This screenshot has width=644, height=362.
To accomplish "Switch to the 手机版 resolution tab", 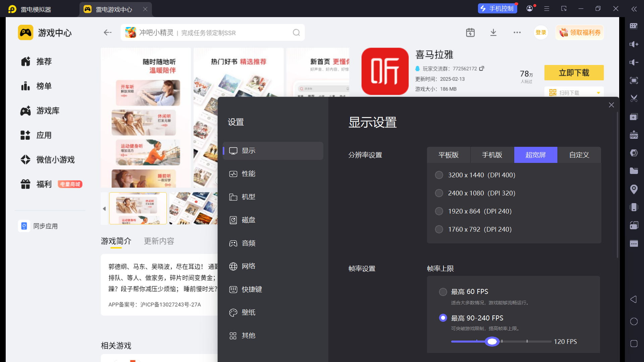I will click(x=492, y=155).
